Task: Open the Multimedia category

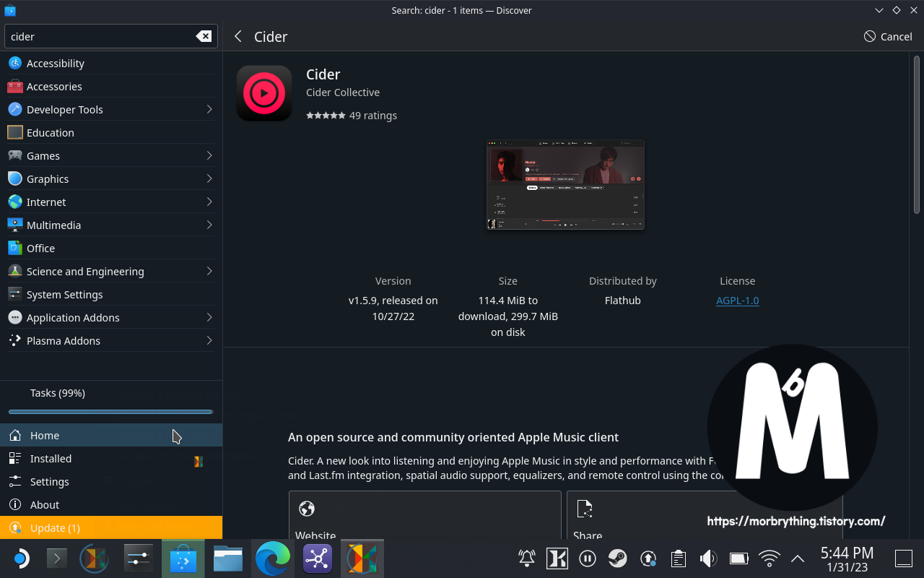Action: click(x=111, y=225)
